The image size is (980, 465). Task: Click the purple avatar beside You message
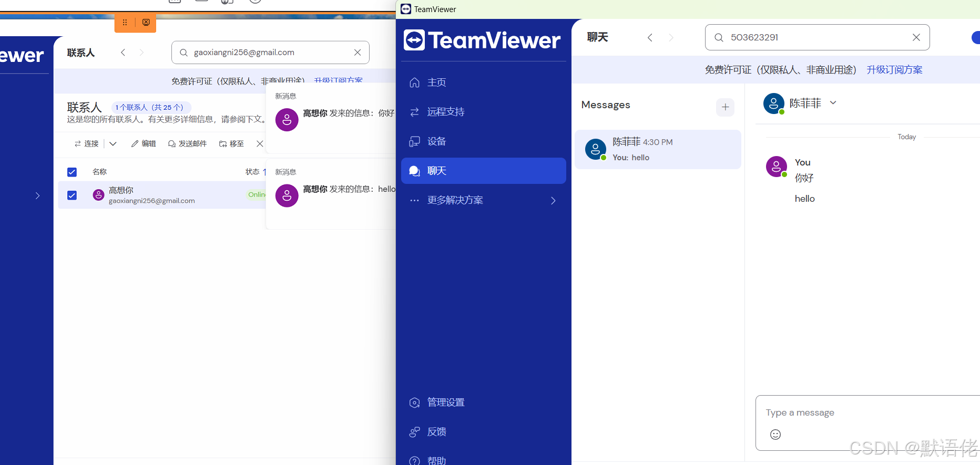point(777,167)
